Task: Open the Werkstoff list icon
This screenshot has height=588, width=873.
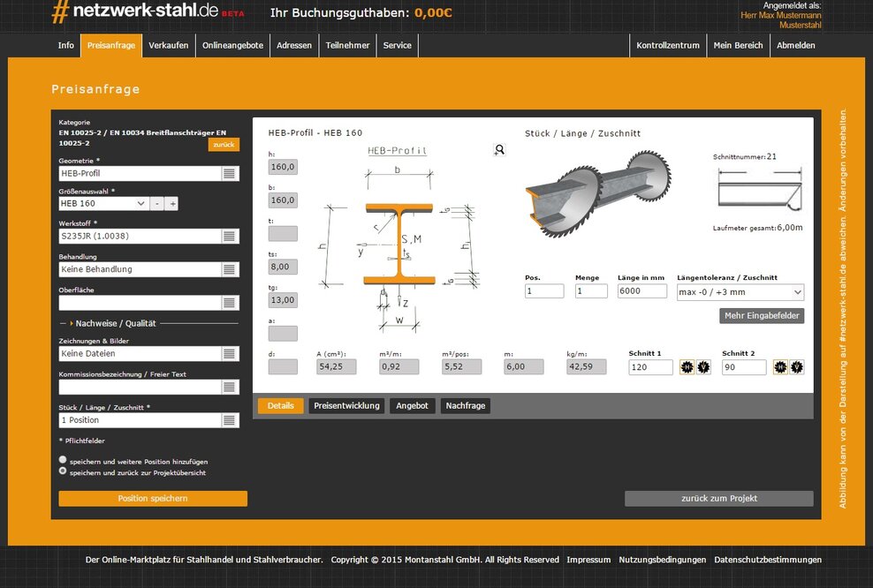Action: pos(229,236)
